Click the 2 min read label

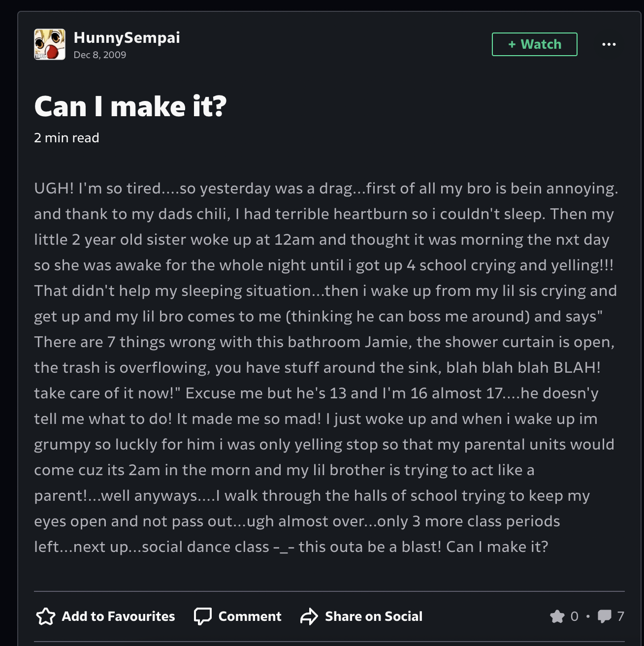(66, 138)
